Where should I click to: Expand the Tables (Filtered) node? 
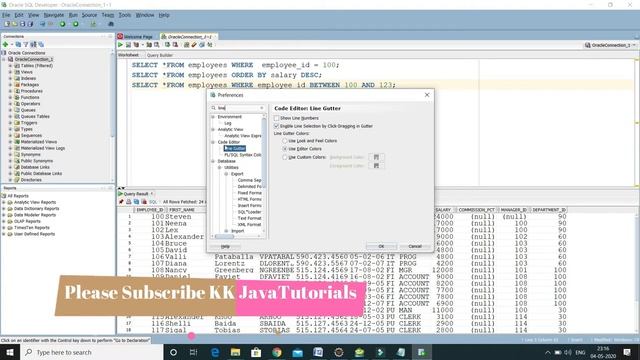11,66
